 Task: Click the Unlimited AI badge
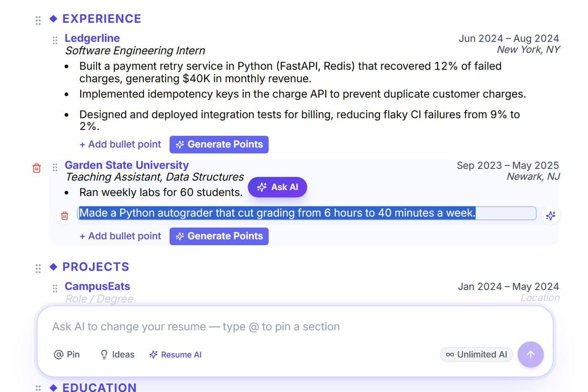(476, 354)
